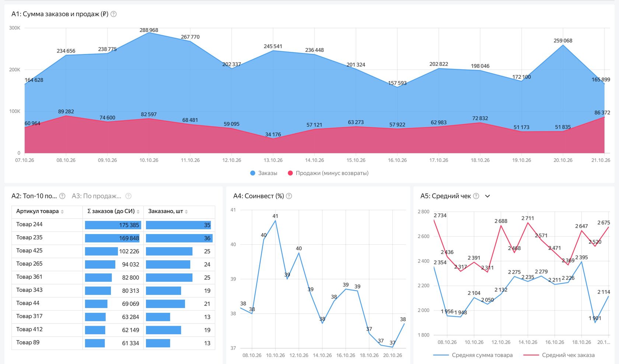Sort table by Артикул товара column arrows
Screen dimensions: 619x364
(x=62, y=212)
